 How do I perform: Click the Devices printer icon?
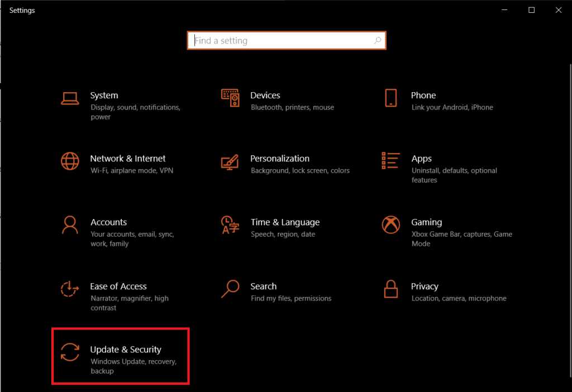pos(230,98)
